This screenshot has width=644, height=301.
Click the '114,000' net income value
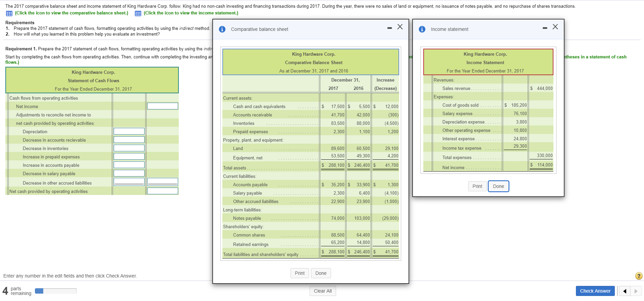545,165
